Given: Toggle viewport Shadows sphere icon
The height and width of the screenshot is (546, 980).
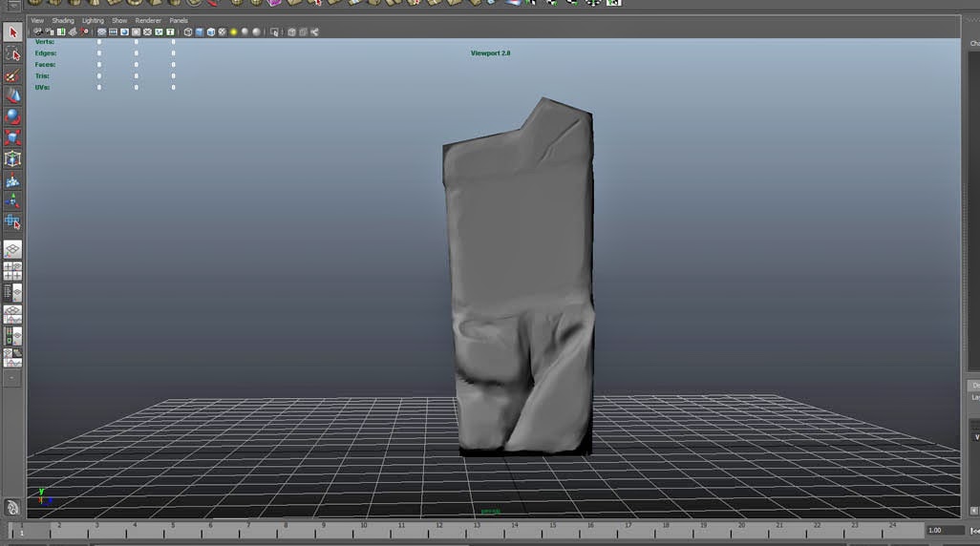Looking at the screenshot, I should tap(245, 31).
